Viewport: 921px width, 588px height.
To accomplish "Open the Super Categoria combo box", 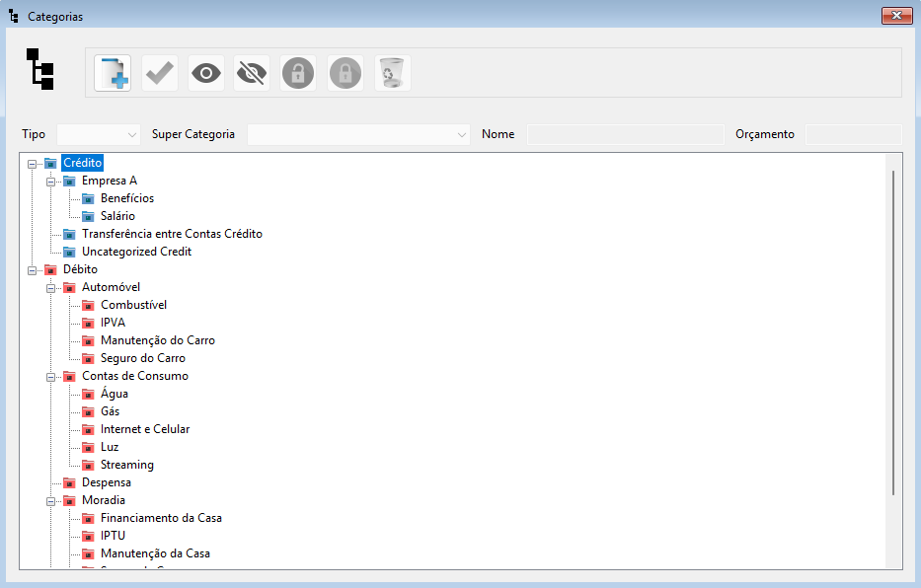I will tap(358, 134).
